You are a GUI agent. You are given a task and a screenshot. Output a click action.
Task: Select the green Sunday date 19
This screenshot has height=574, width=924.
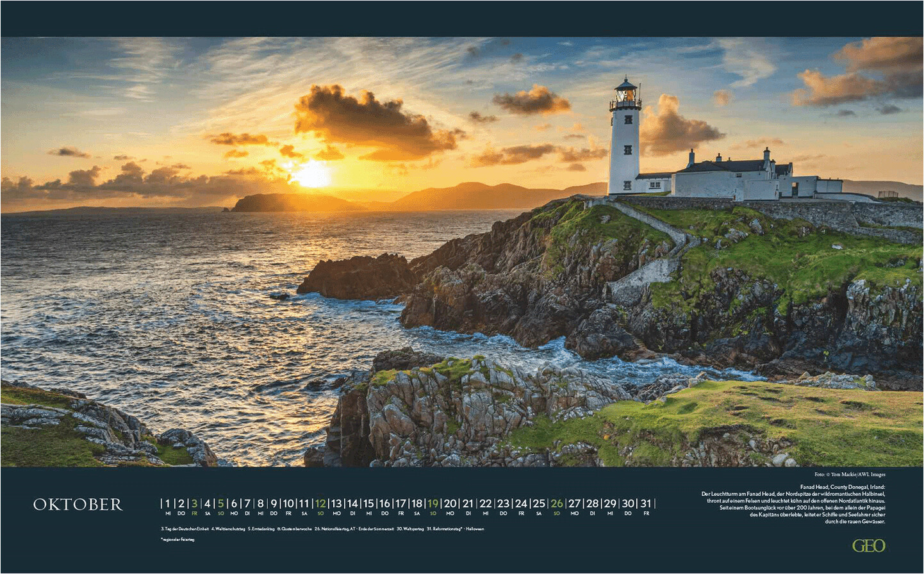coord(433,504)
